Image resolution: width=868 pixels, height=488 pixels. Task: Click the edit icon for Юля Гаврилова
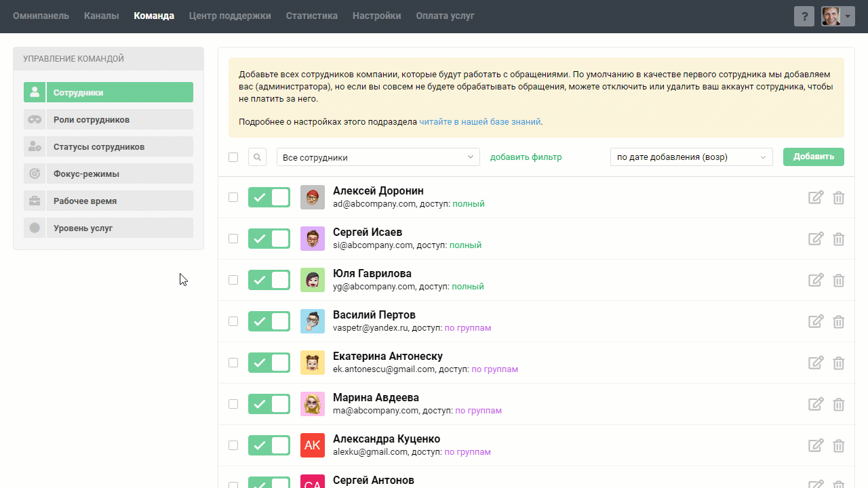816,280
